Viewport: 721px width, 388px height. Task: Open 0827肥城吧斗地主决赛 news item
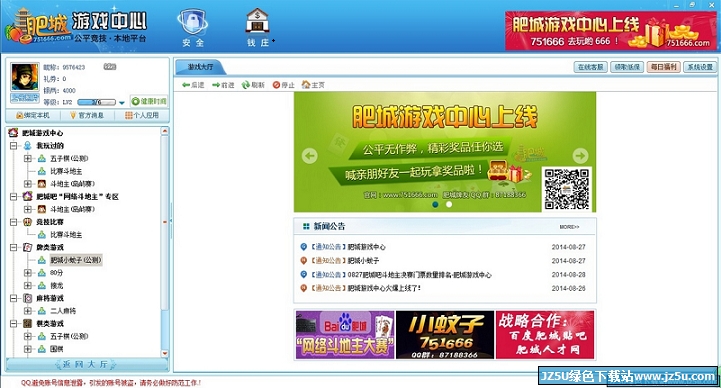click(x=419, y=275)
